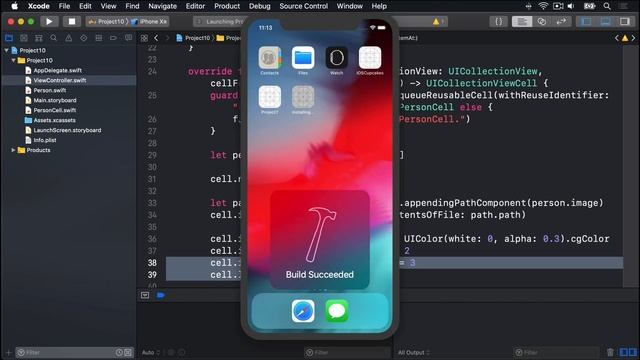Open the All Output dropdown

click(x=414, y=352)
